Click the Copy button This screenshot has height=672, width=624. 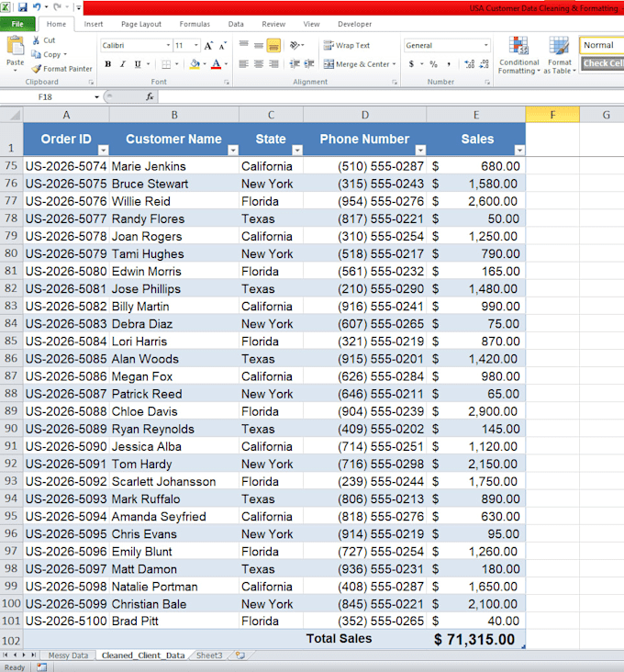pos(48,54)
